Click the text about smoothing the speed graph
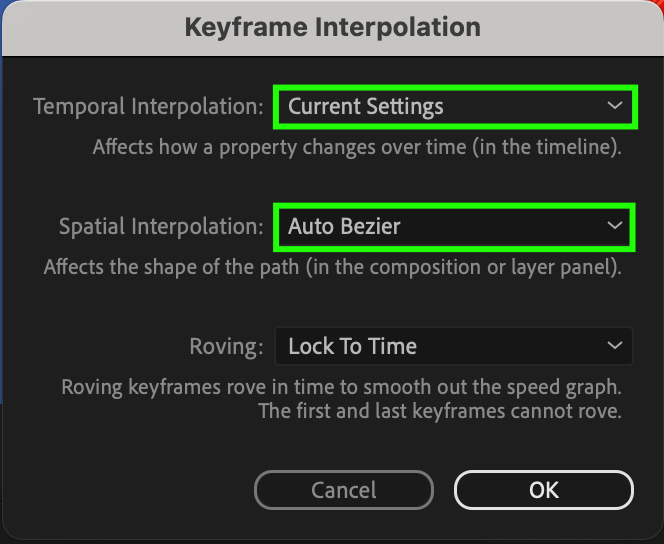 click(341, 388)
